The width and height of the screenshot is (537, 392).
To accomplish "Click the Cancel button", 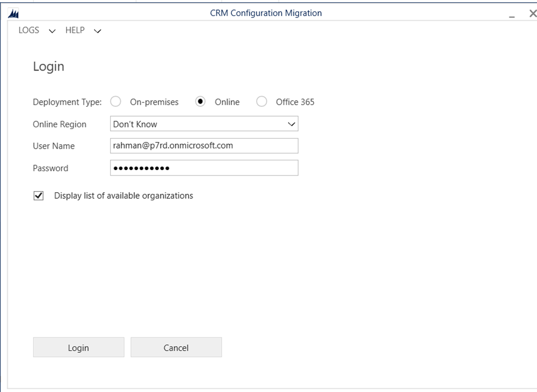I will click(176, 347).
